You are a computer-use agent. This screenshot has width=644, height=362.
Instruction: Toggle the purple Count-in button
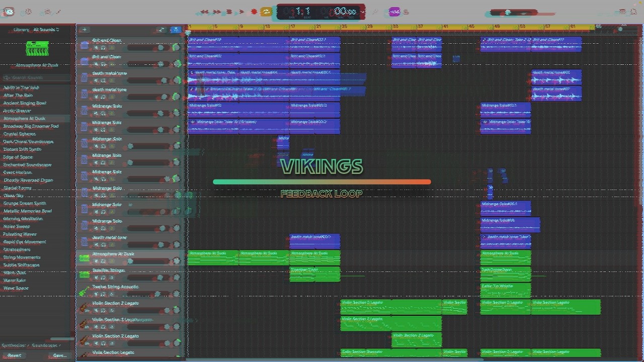coord(394,12)
